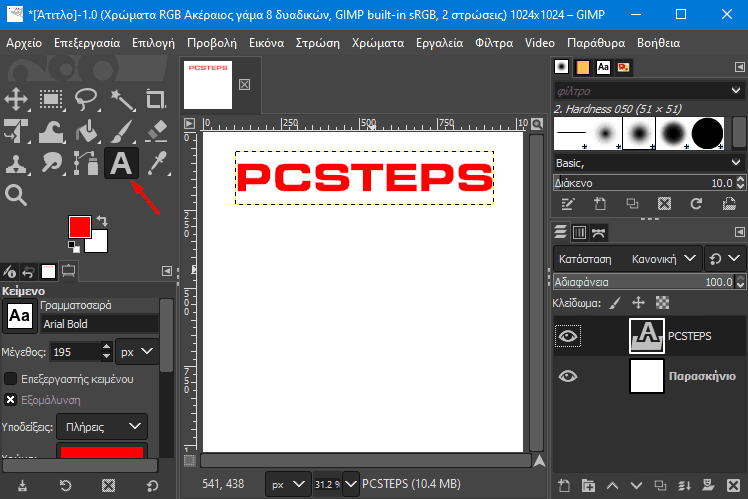Toggle lock position and size icon
The image size is (748, 499).
point(638,302)
